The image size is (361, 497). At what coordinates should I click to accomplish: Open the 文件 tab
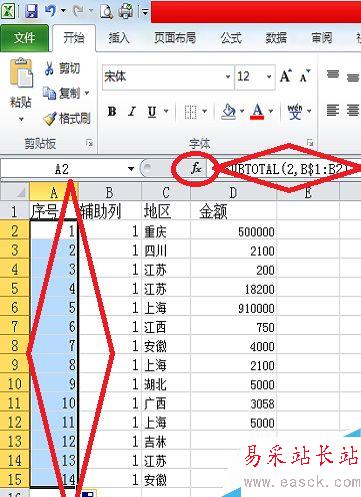tap(24, 38)
